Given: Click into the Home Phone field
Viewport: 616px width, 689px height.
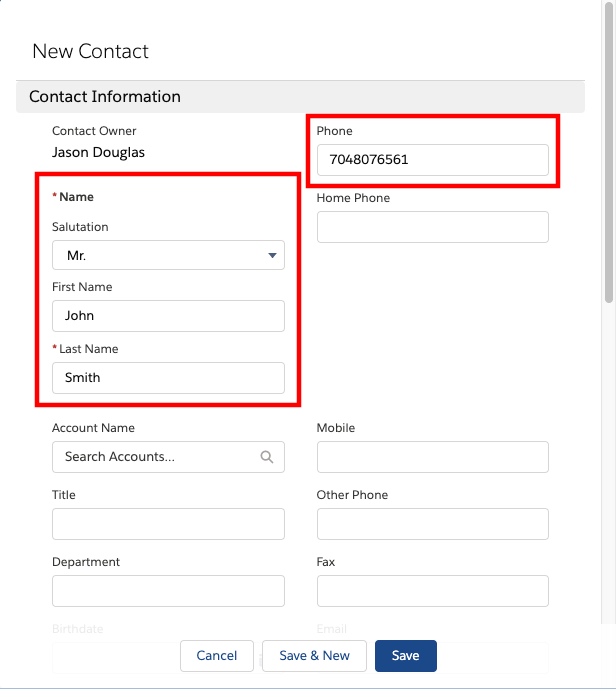Looking at the screenshot, I should pos(433,227).
